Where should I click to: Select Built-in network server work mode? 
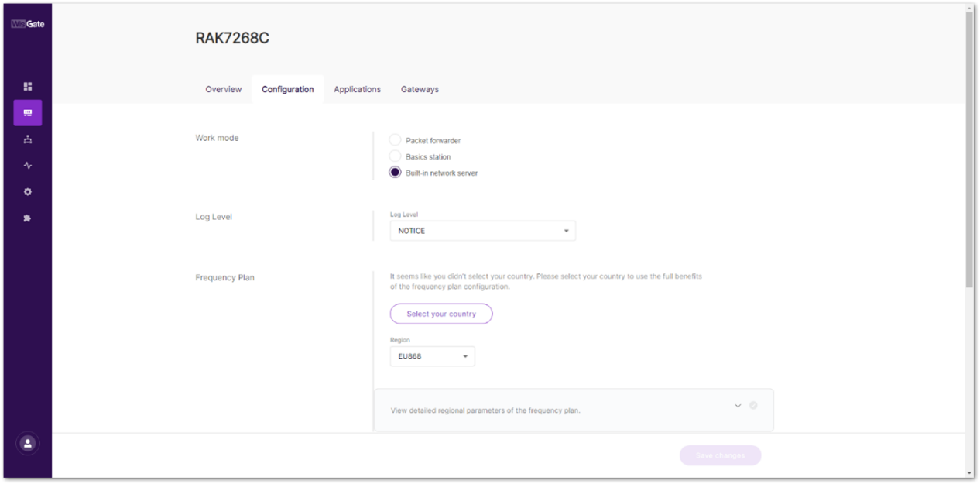395,173
